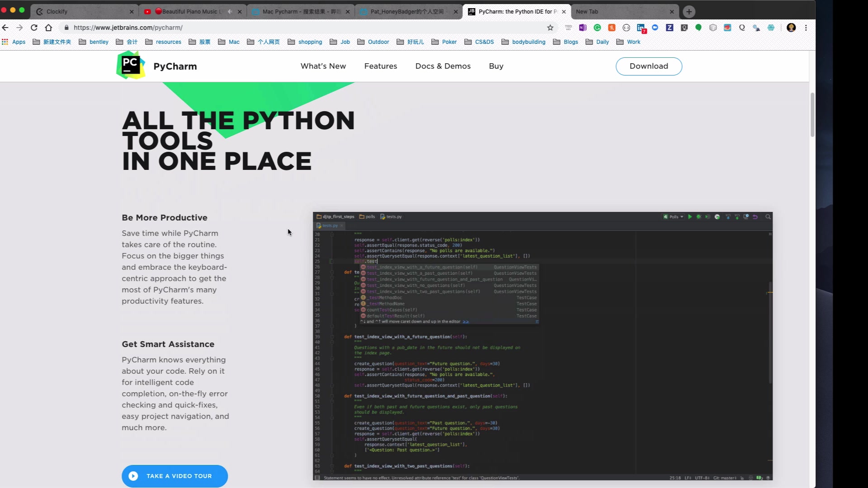Open the Chrome three-dot menu
This screenshot has width=868, height=488.
806,28
